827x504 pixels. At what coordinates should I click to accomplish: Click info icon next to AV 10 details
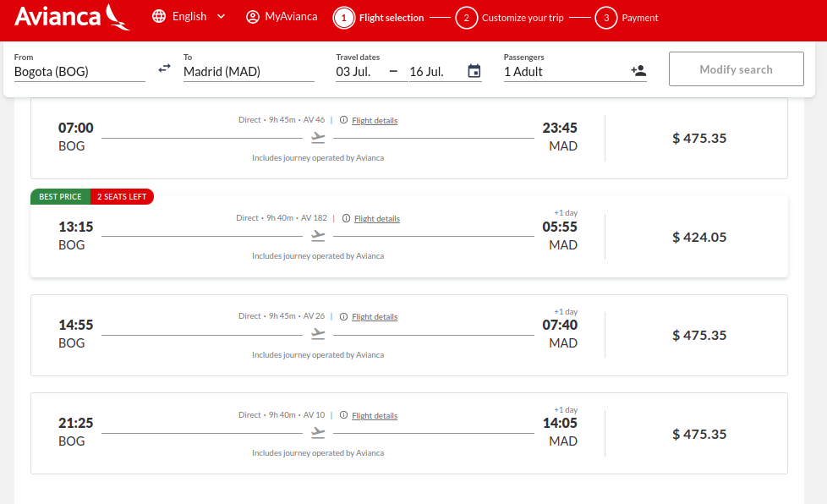click(343, 415)
